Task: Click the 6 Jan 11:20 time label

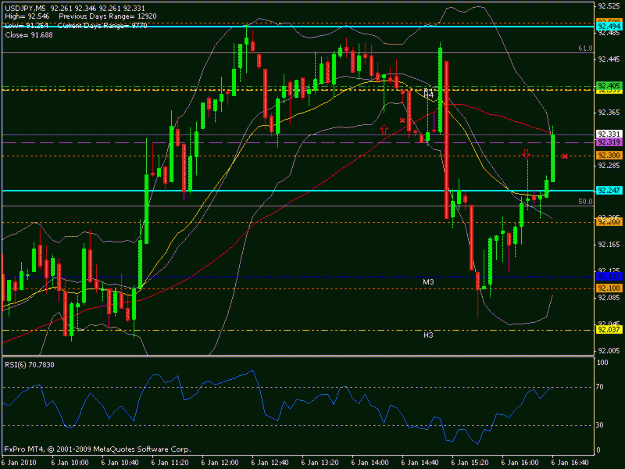Action: [x=169, y=463]
